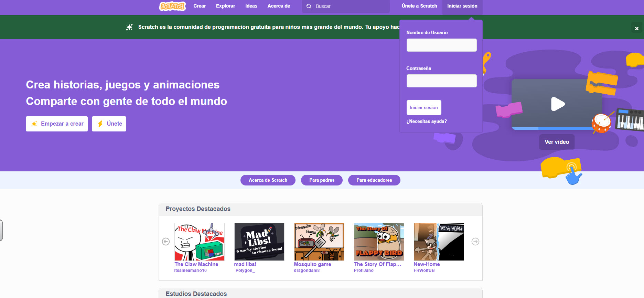This screenshot has width=644, height=298.
Task: Open Acerca de Scratch pill
Action: click(x=268, y=180)
